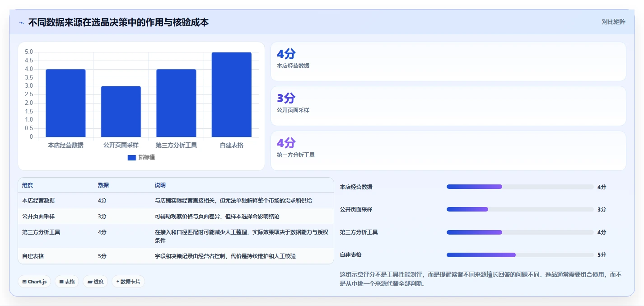
Task: Click the 5.0 y-axis tick label
Action: click(29, 52)
